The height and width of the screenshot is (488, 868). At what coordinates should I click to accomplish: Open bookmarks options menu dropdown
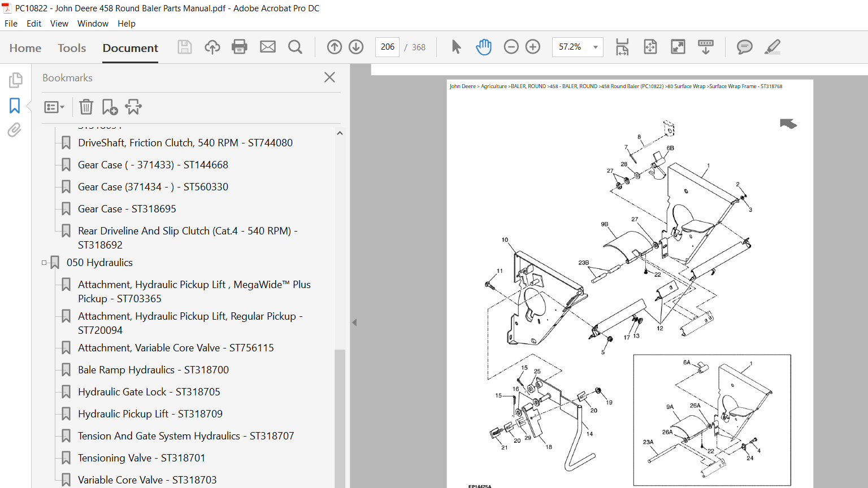click(54, 107)
